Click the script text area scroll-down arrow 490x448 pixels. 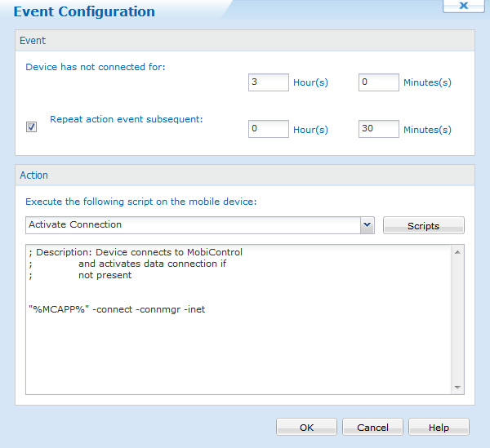coord(457,387)
